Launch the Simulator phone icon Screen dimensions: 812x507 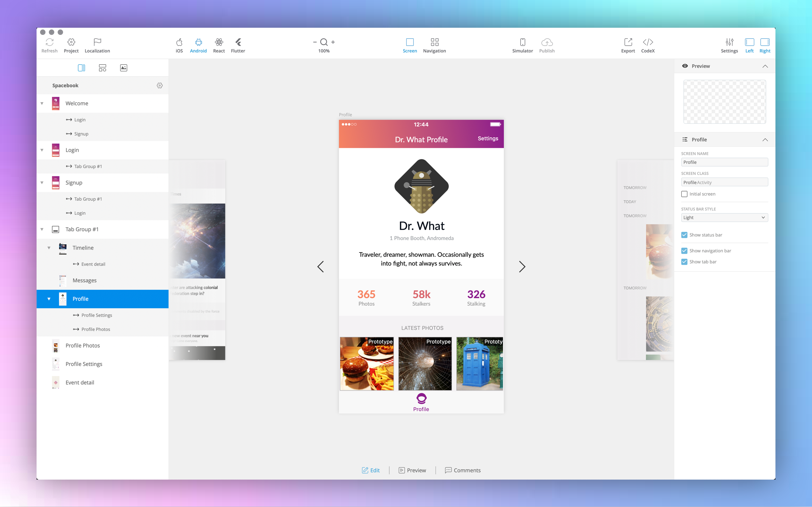522,42
